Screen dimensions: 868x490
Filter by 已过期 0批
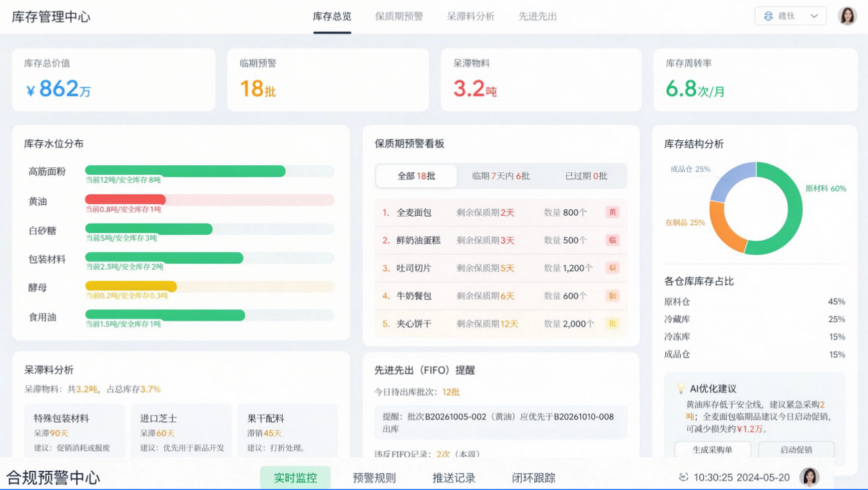coord(586,176)
